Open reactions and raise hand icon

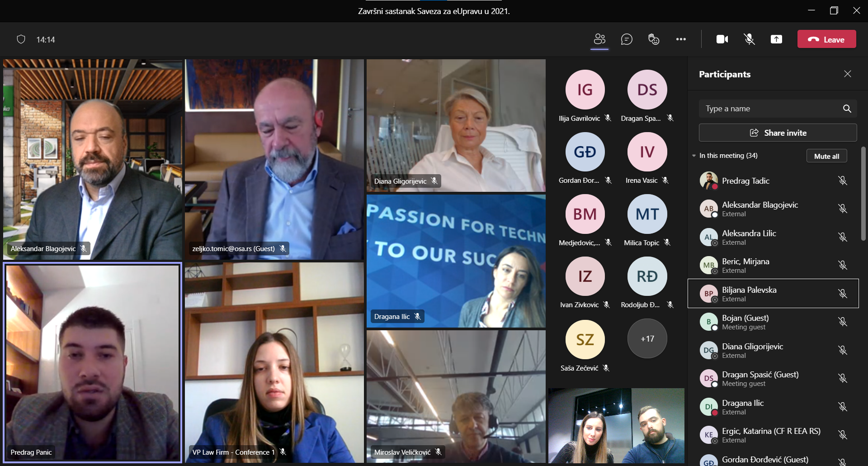pos(654,39)
